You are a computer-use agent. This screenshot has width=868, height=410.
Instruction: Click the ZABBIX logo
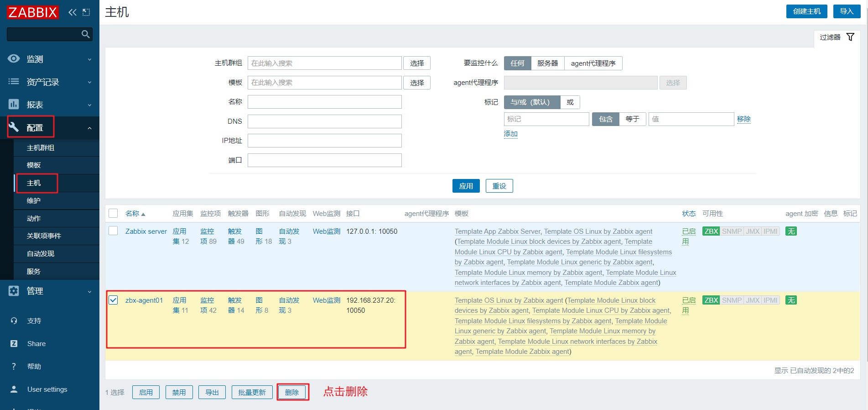[x=33, y=12]
